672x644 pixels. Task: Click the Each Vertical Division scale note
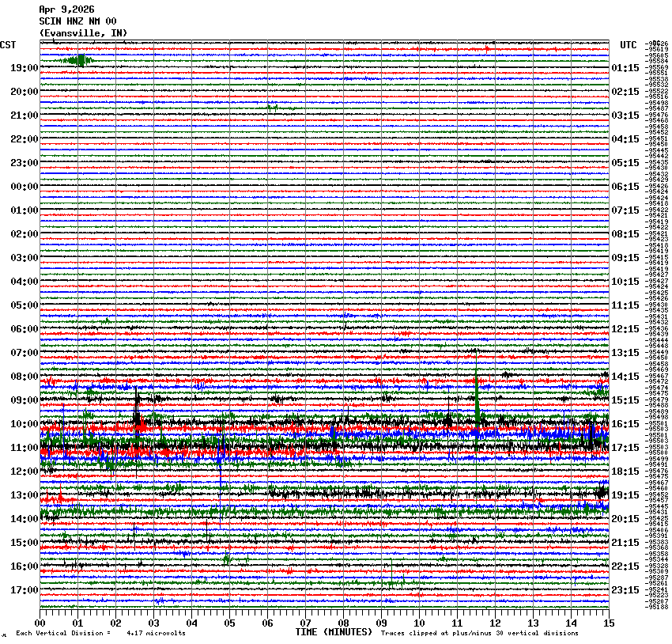[x=100, y=633]
